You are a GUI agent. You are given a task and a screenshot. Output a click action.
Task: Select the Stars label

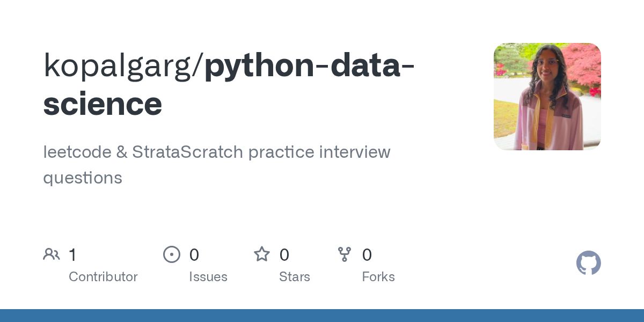(x=295, y=277)
